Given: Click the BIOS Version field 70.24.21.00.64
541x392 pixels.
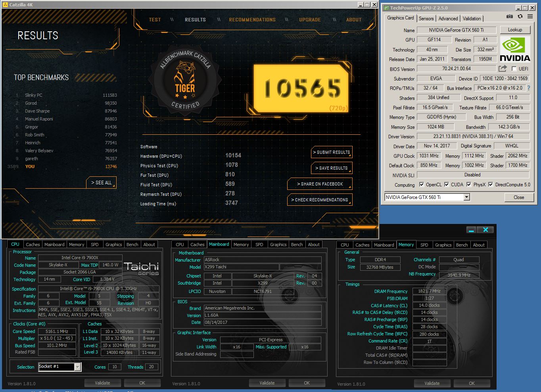Looking at the screenshot, I should pyautogui.click(x=456, y=69).
